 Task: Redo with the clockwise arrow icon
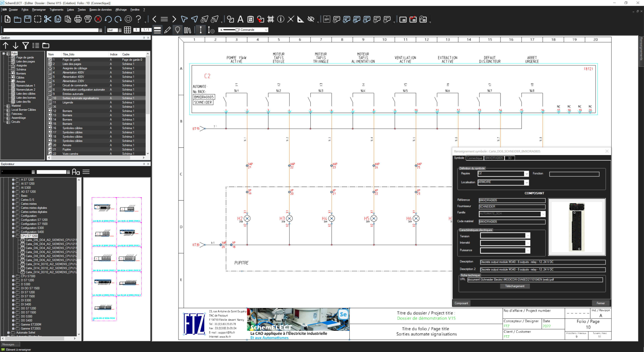pyautogui.click(x=118, y=19)
